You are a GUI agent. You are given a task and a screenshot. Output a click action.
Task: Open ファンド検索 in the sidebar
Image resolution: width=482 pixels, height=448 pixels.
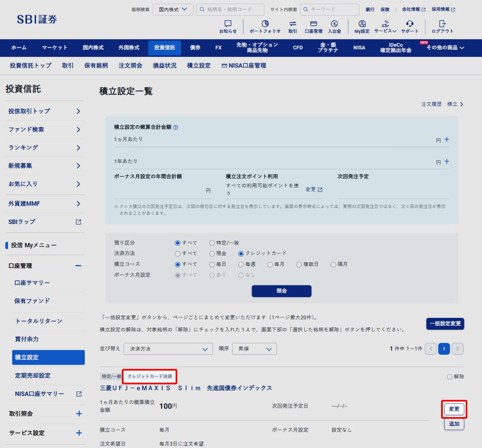pos(45,129)
